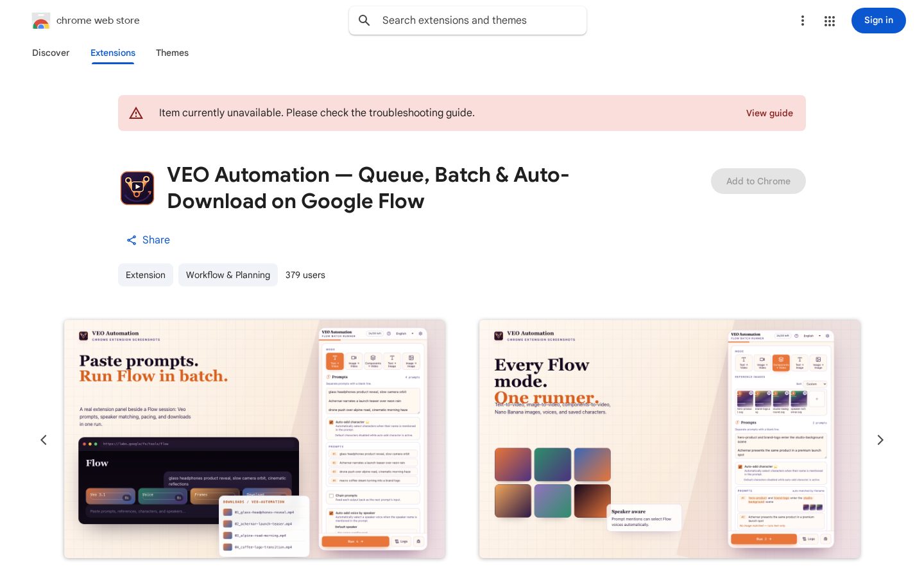Open the Google apps grid

[830, 21]
